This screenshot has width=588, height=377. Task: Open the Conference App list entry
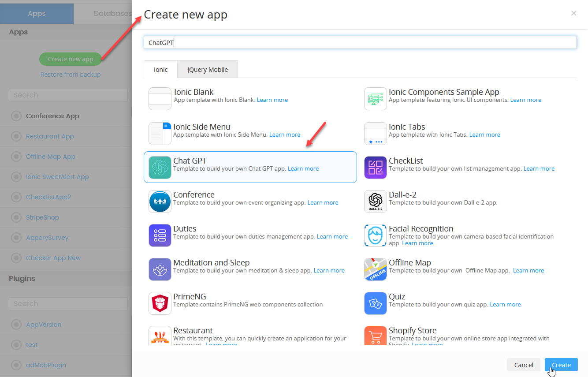(x=52, y=116)
